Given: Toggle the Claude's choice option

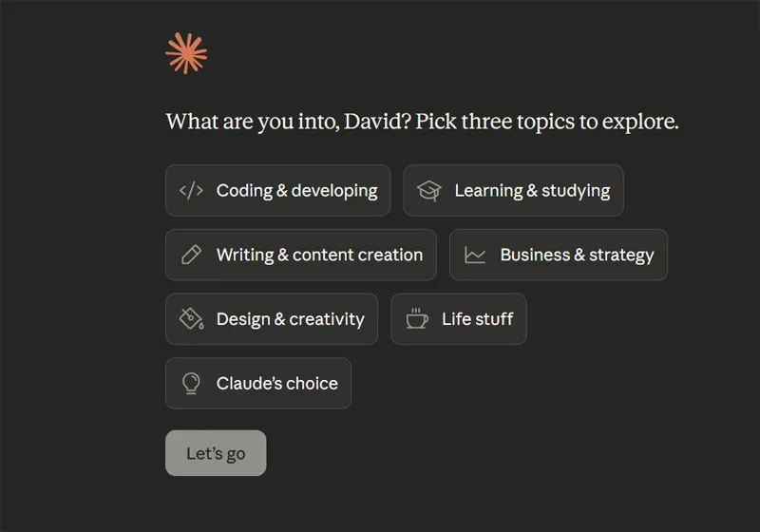Looking at the screenshot, I should [x=276, y=383].
